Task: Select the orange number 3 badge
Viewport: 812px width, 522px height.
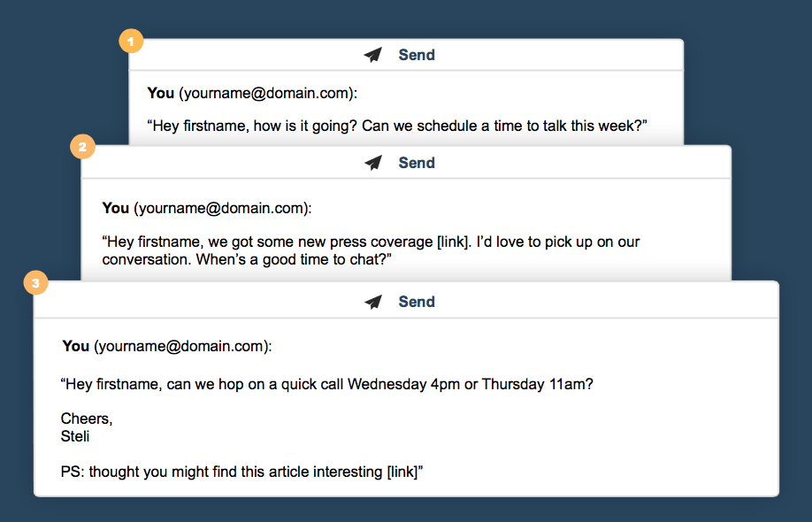Action: (x=34, y=283)
